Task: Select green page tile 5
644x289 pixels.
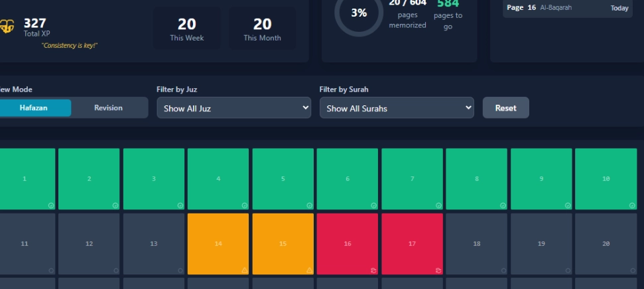Action: [x=283, y=179]
